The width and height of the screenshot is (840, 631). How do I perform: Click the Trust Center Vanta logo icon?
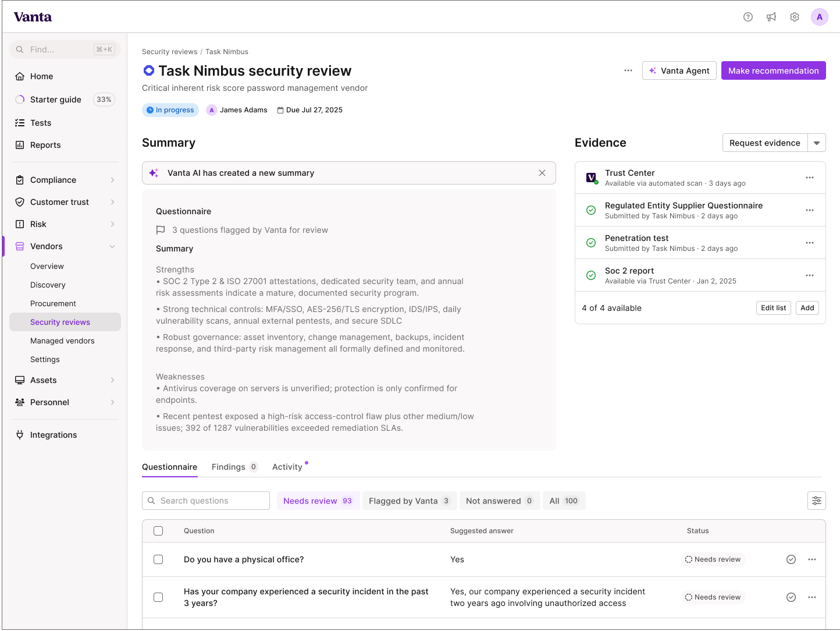592,178
